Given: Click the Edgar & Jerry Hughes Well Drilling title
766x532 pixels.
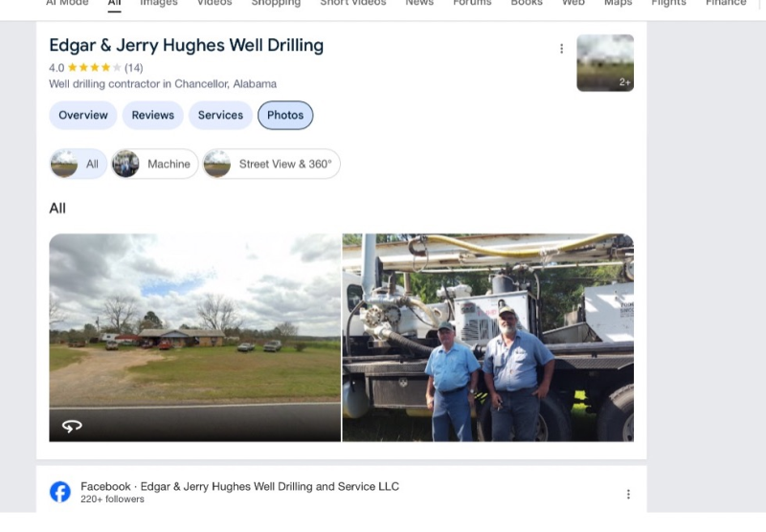Looking at the screenshot, I should 186,45.
